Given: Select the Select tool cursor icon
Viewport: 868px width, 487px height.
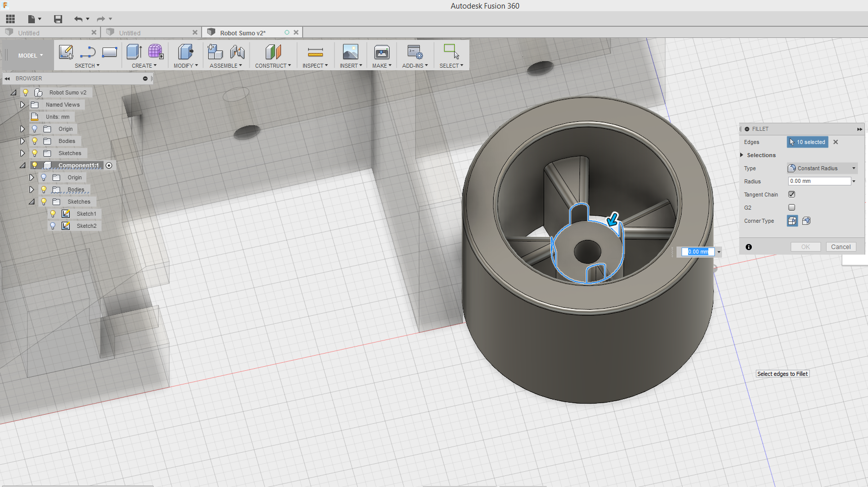Looking at the screenshot, I should click(451, 52).
